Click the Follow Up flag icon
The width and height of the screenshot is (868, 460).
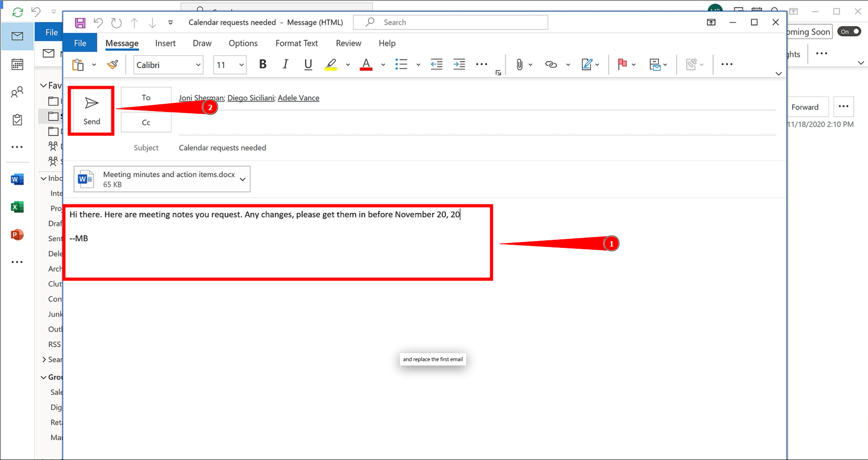click(x=622, y=64)
